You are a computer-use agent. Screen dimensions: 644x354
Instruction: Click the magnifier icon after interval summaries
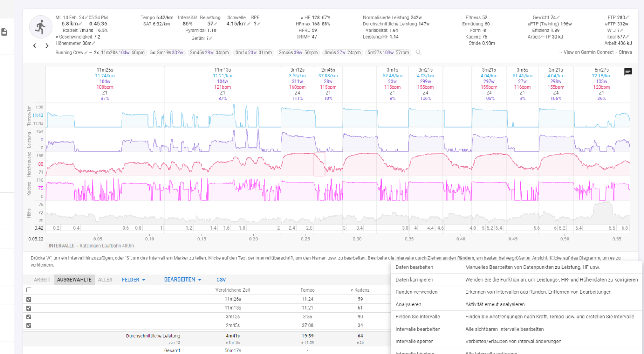(x=419, y=52)
